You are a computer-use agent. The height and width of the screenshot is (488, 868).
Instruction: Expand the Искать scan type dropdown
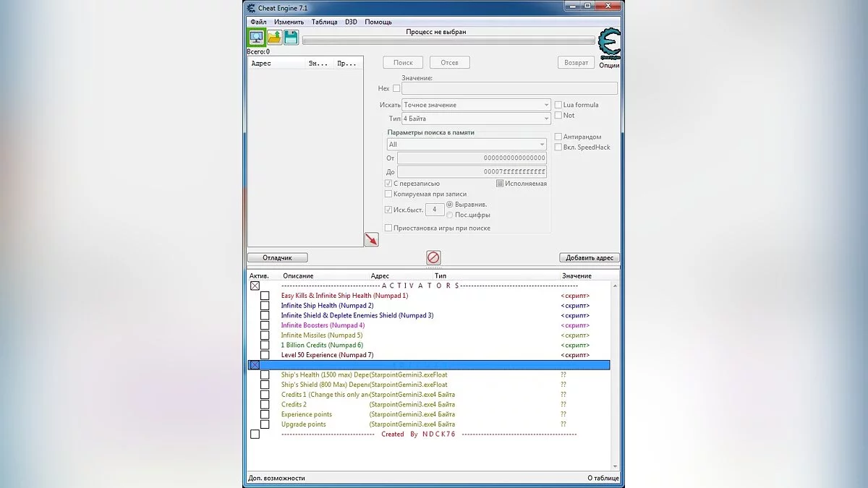477,105
